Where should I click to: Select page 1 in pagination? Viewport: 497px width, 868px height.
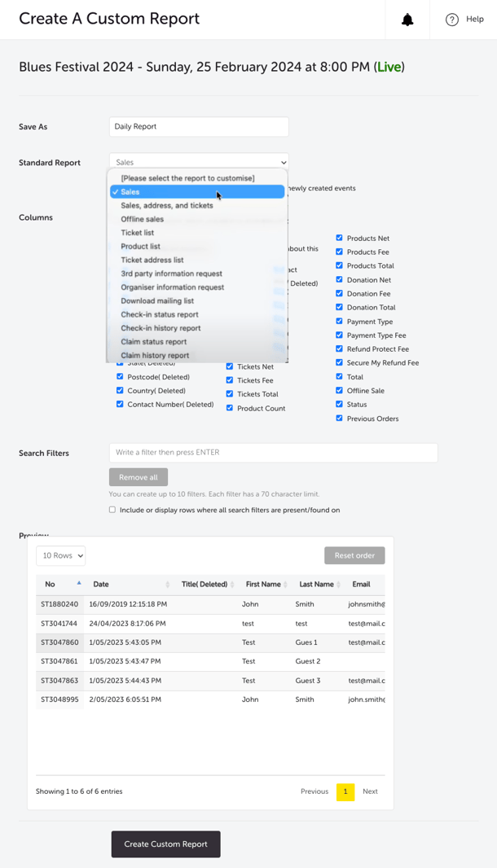coord(345,791)
